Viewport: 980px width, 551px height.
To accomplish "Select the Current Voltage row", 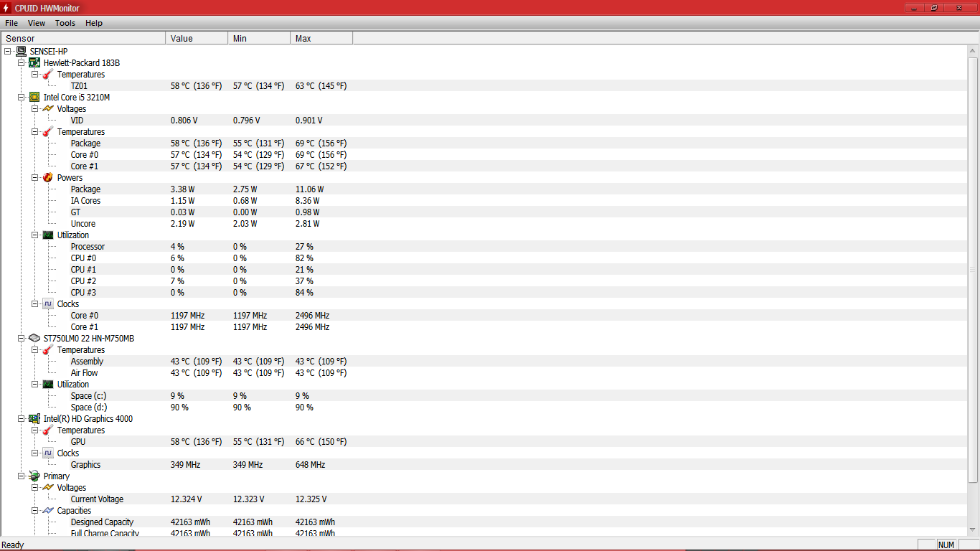I will tap(484, 499).
